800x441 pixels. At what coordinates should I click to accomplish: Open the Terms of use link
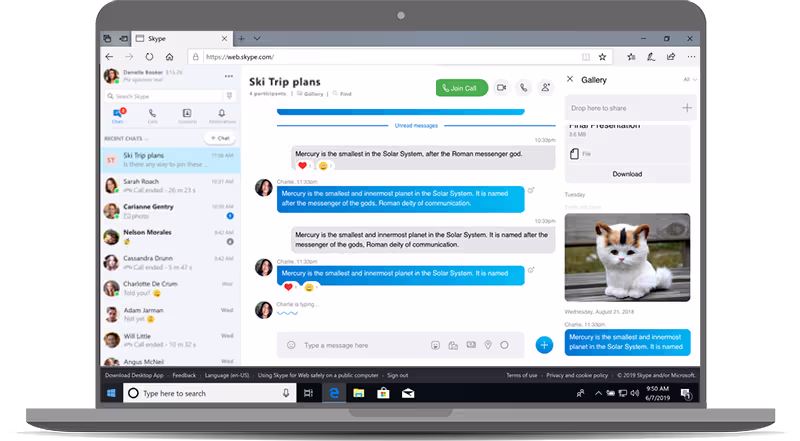tap(521, 375)
